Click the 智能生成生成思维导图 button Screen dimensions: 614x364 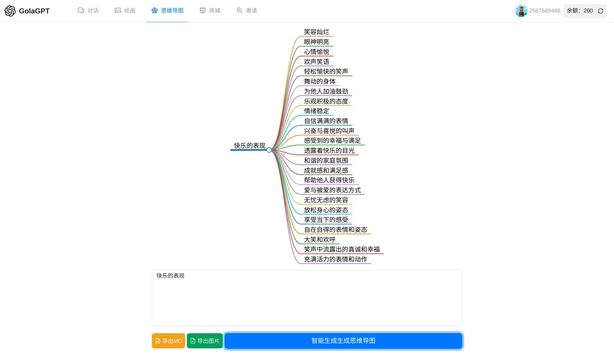tap(343, 341)
